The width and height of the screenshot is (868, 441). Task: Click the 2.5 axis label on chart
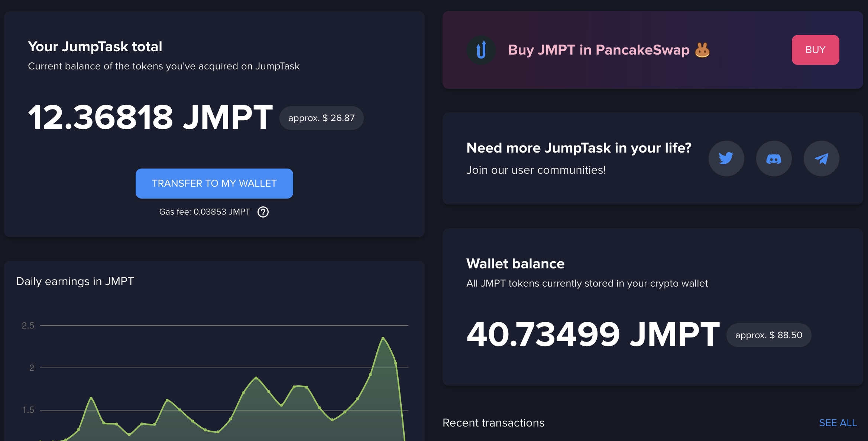(x=28, y=326)
